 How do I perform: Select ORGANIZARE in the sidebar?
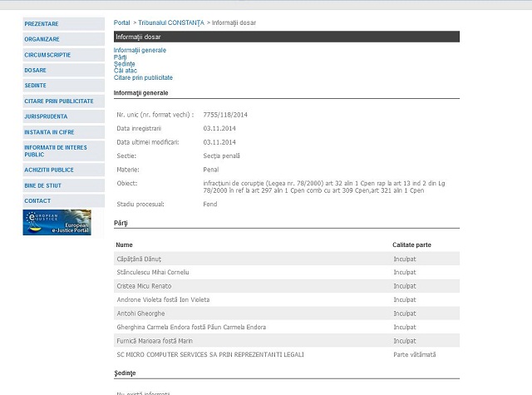tap(42, 39)
